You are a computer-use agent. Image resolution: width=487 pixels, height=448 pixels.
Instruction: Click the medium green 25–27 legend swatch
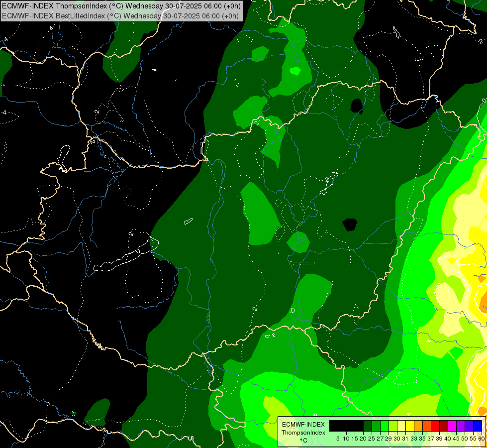376,426
